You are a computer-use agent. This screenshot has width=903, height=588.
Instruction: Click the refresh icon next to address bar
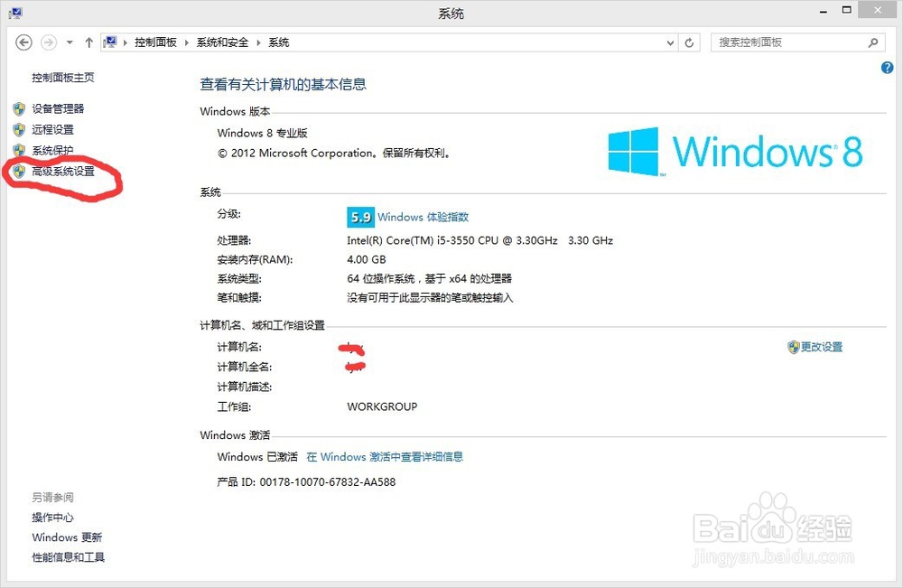coord(687,42)
